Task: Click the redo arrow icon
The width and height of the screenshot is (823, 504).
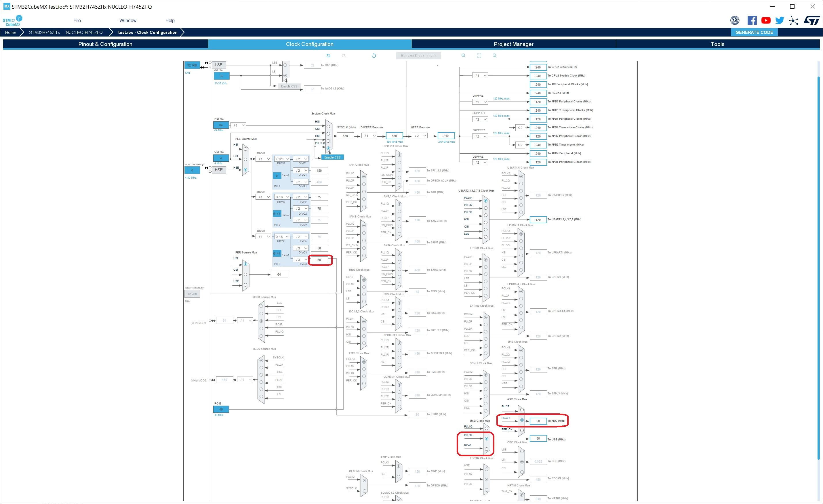Action: point(344,56)
